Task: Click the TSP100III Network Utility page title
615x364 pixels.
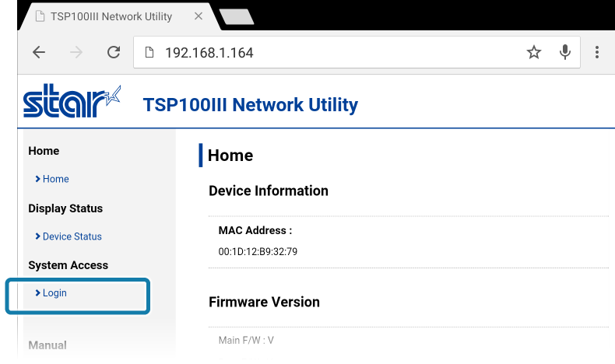Action: coord(250,105)
